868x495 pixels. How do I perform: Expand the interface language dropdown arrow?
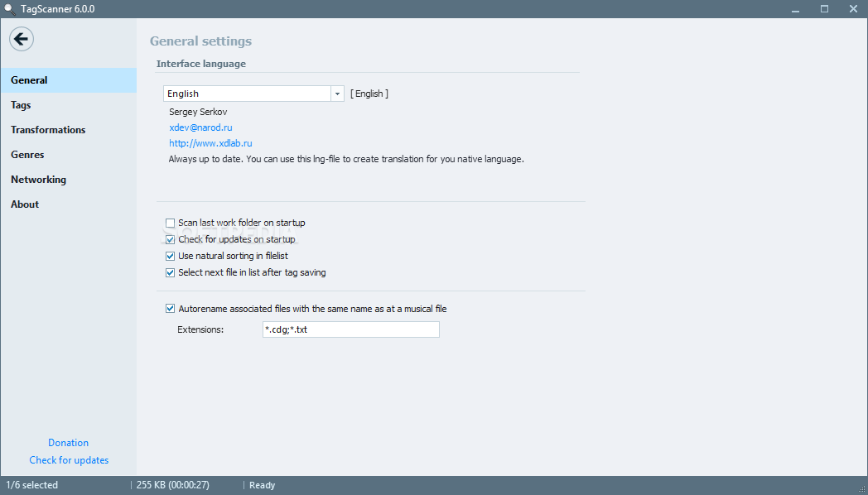tap(337, 94)
